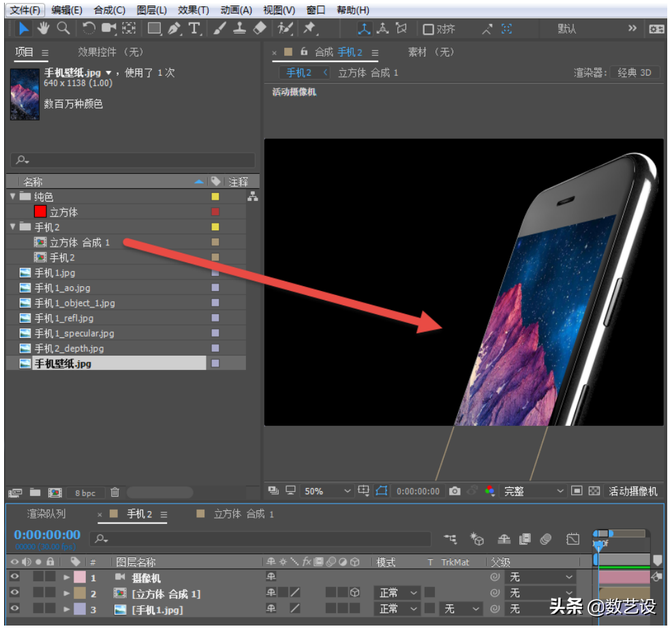672x631 pixels.
Task: Click the 默认 workspace label
Action: [x=566, y=29]
